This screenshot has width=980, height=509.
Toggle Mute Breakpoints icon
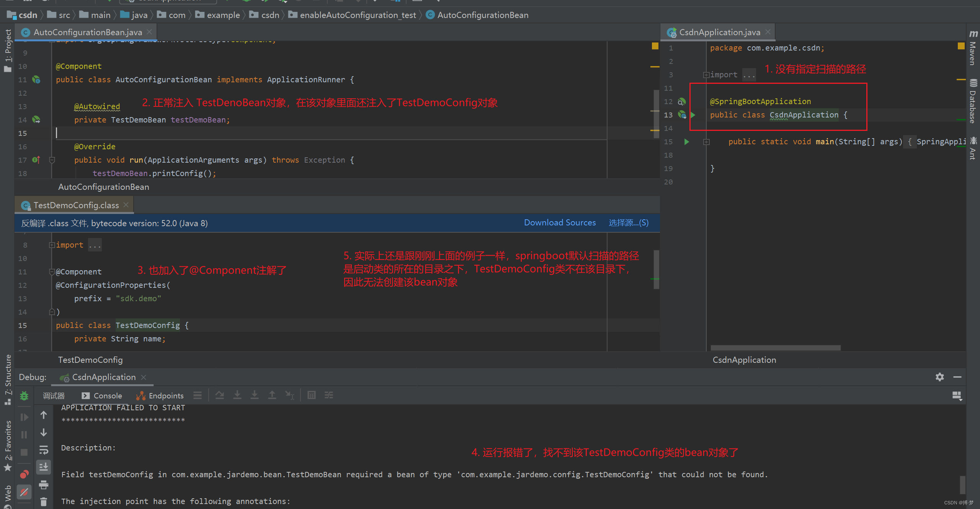click(24, 492)
